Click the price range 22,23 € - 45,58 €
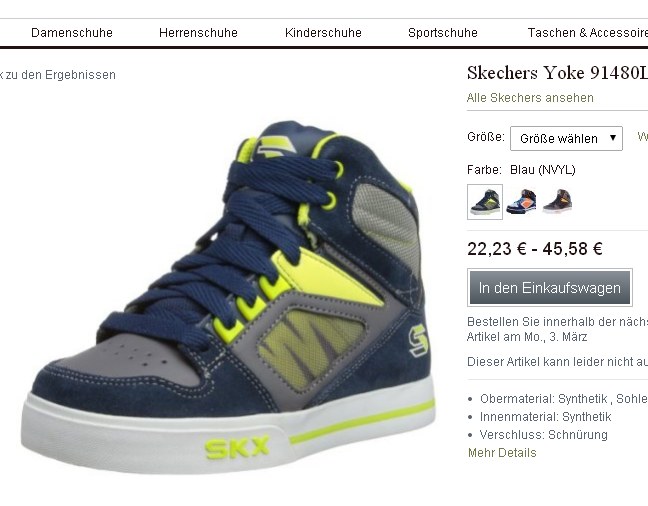Screen dimensions: 648x506 click(x=535, y=249)
